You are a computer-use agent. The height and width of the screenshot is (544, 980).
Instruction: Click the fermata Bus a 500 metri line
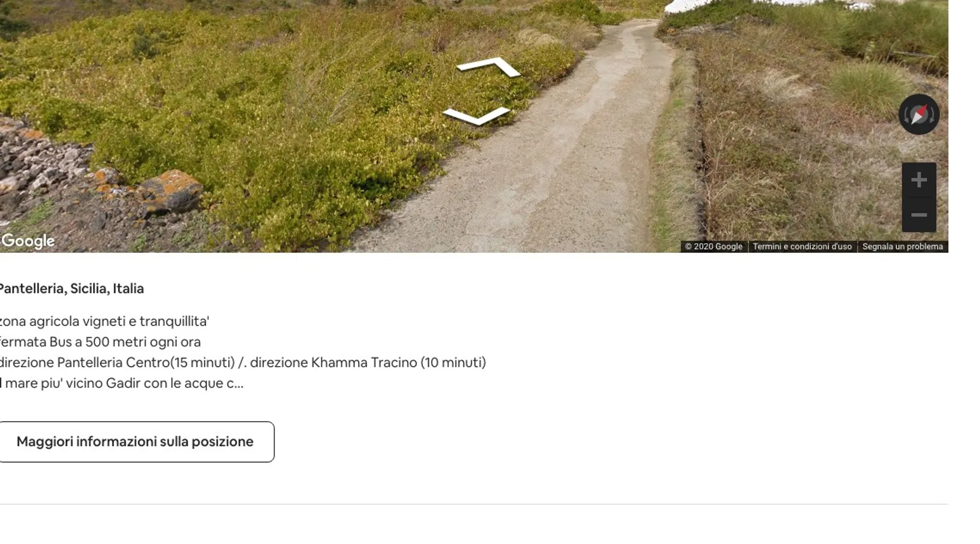(100, 342)
